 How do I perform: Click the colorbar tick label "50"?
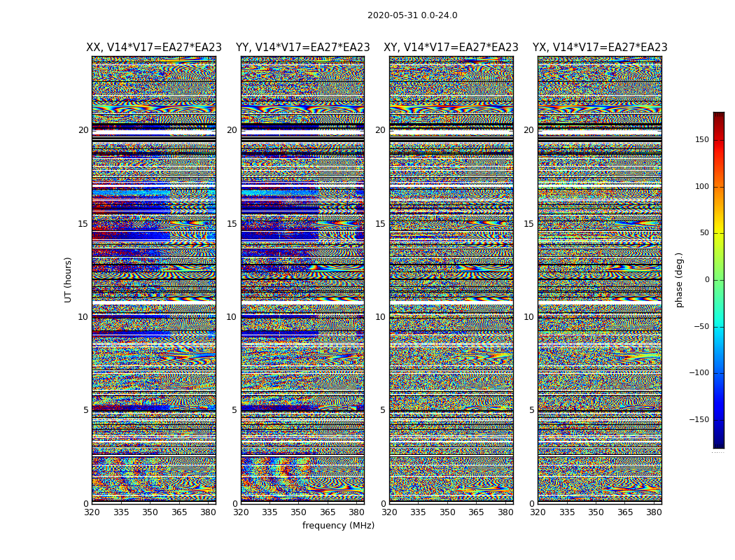tap(704, 233)
